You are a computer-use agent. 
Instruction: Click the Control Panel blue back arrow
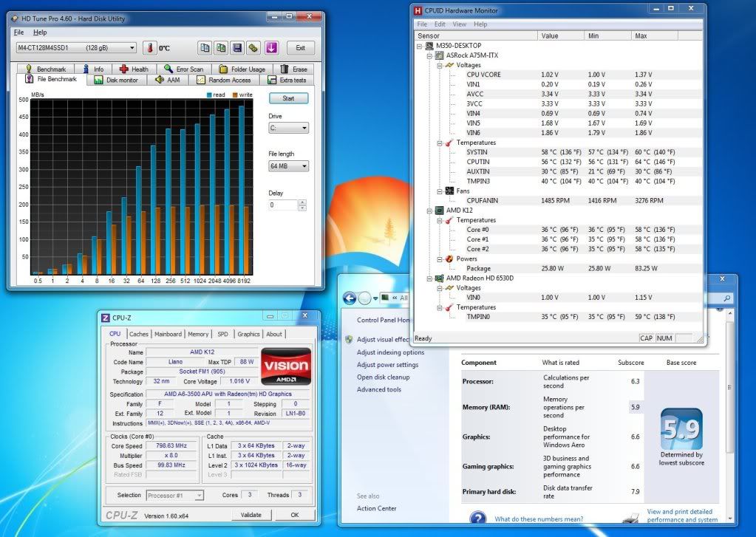point(350,298)
